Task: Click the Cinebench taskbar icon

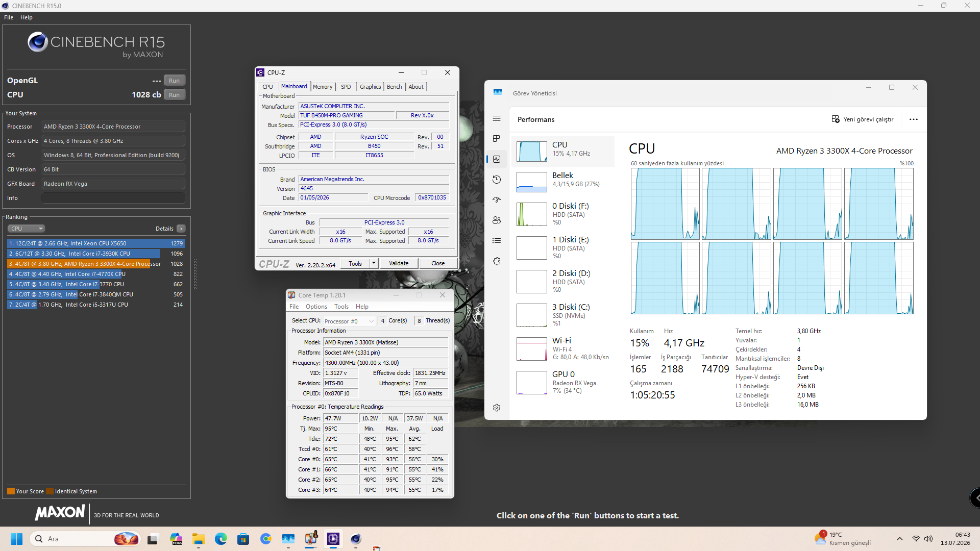Action: pos(356,539)
